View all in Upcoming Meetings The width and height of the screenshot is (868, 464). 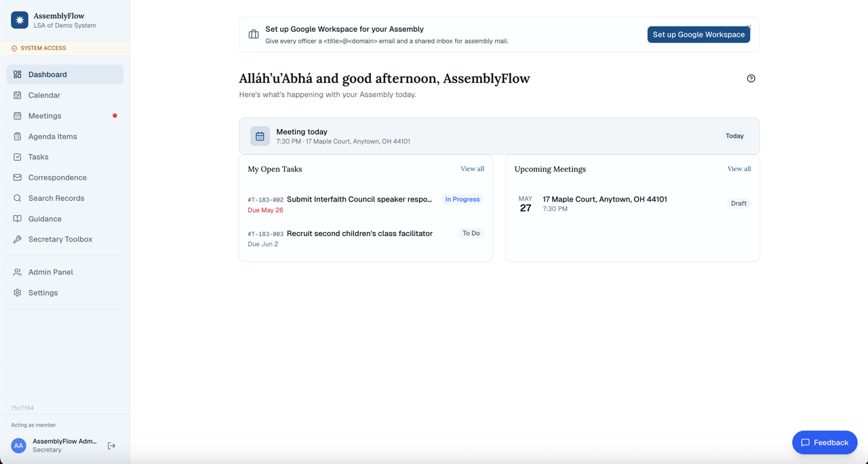pyautogui.click(x=739, y=169)
